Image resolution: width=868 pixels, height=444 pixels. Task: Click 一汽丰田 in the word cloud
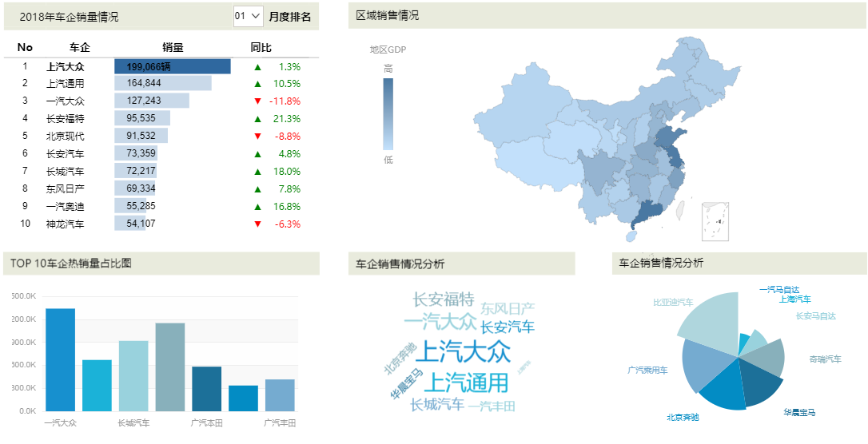(492, 406)
